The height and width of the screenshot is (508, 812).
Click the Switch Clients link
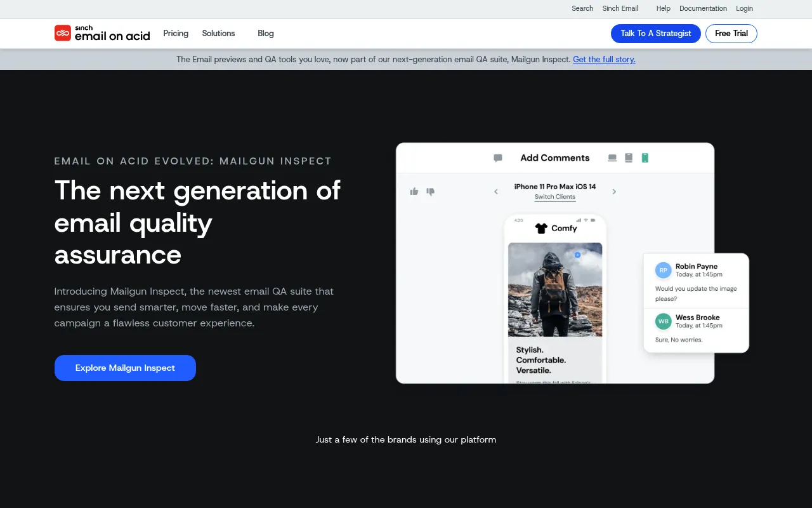[x=555, y=197]
